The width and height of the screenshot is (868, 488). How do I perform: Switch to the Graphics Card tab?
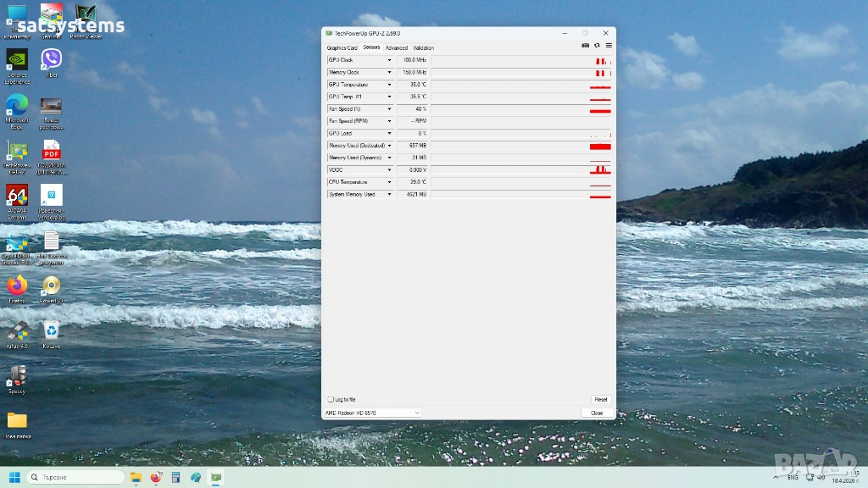tap(342, 47)
